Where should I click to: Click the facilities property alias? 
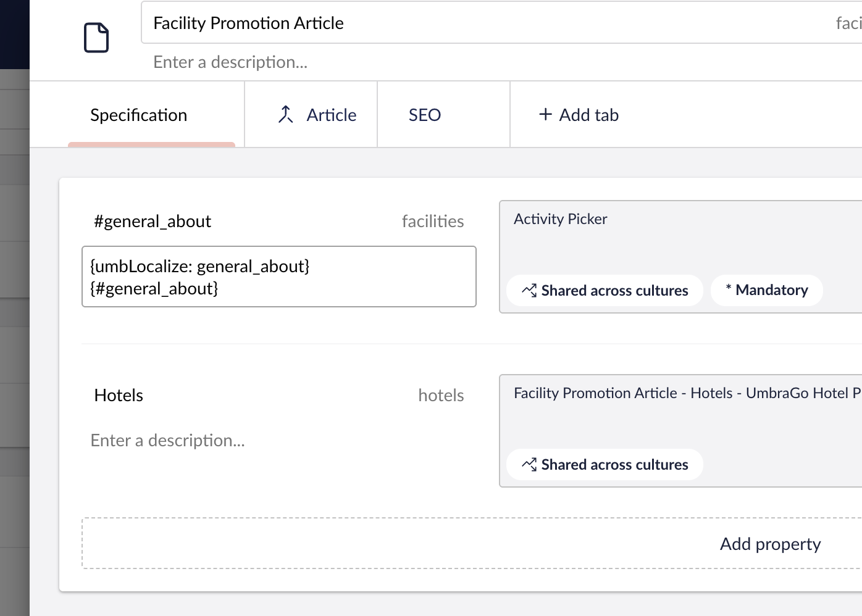(433, 222)
